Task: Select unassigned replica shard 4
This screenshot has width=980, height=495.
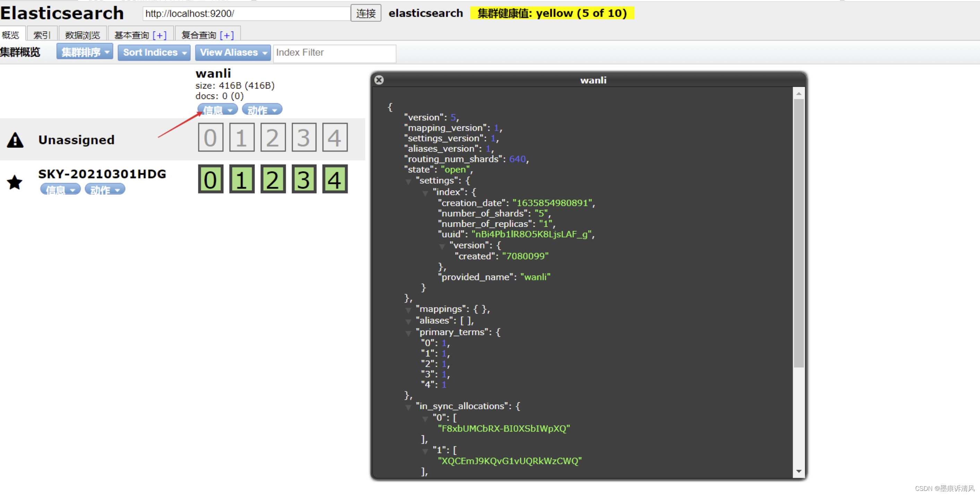Action: coord(335,137)
